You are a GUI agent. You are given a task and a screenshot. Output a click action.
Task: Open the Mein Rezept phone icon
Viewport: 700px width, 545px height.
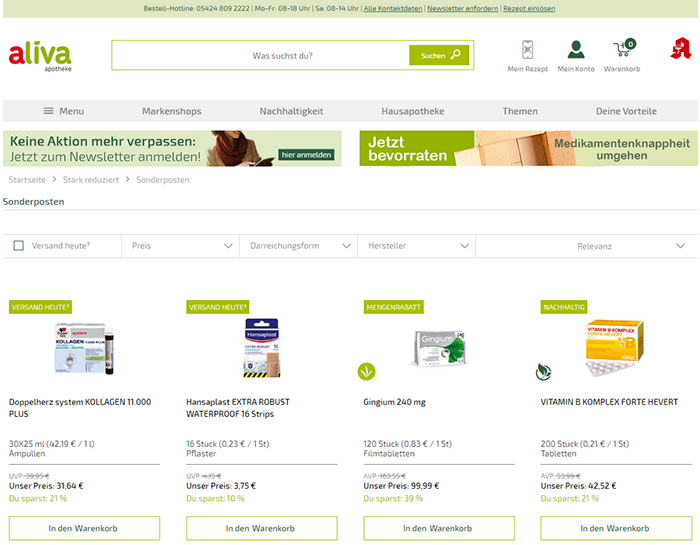click(x=527, y=50)
